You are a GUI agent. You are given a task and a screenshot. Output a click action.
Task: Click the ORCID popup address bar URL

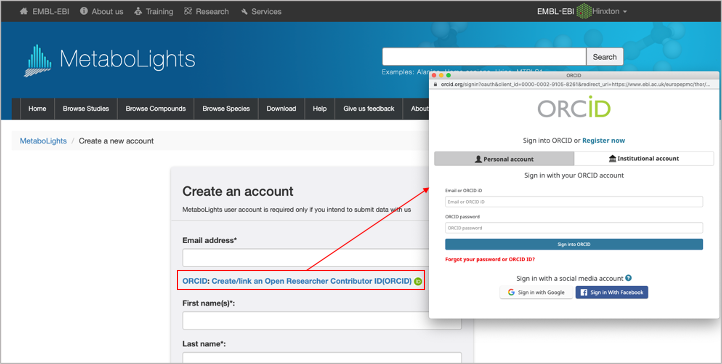[x=576, y=85]
